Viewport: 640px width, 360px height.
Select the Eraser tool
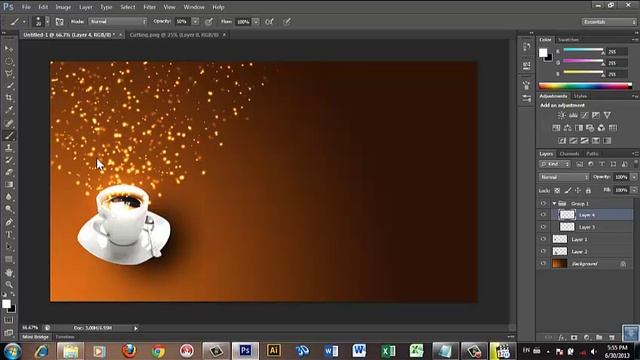[9, 172]
